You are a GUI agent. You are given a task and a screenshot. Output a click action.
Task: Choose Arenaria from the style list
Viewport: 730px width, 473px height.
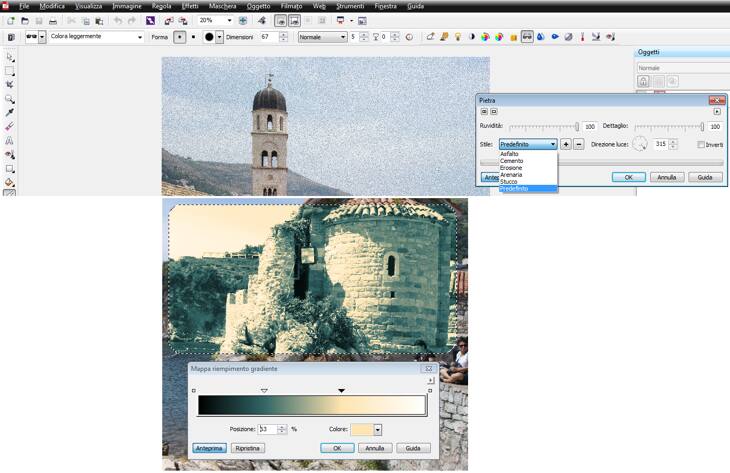click(512, 174)
